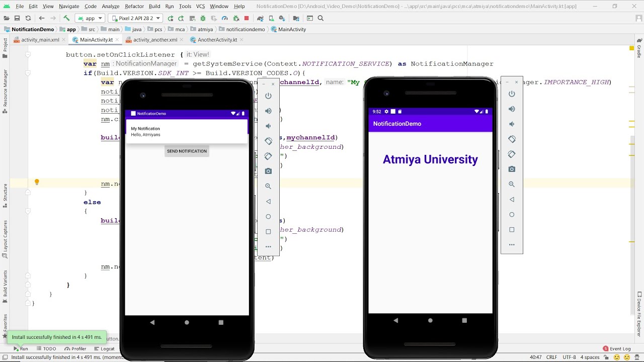
Task: Tap the Recents square on the right emulator screen
Action: 464,320
